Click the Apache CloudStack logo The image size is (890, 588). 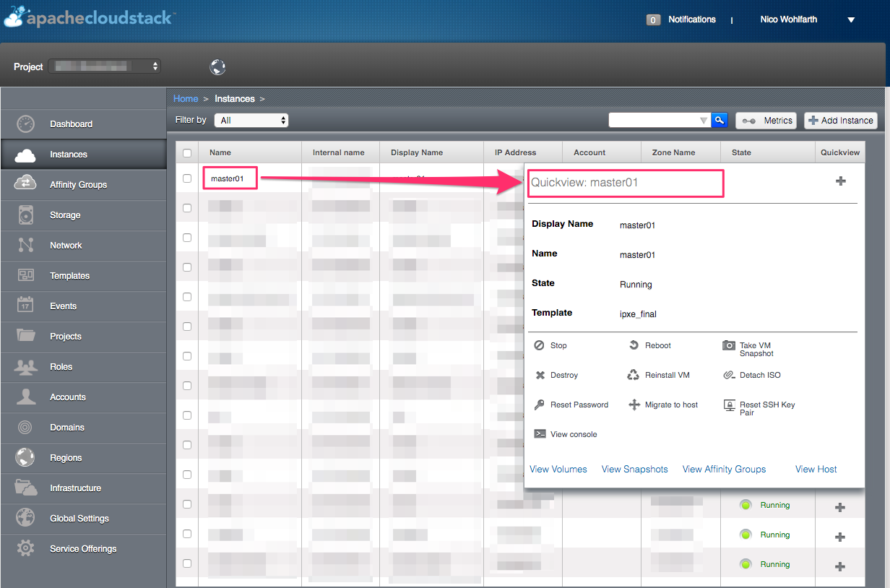(89, 17)
